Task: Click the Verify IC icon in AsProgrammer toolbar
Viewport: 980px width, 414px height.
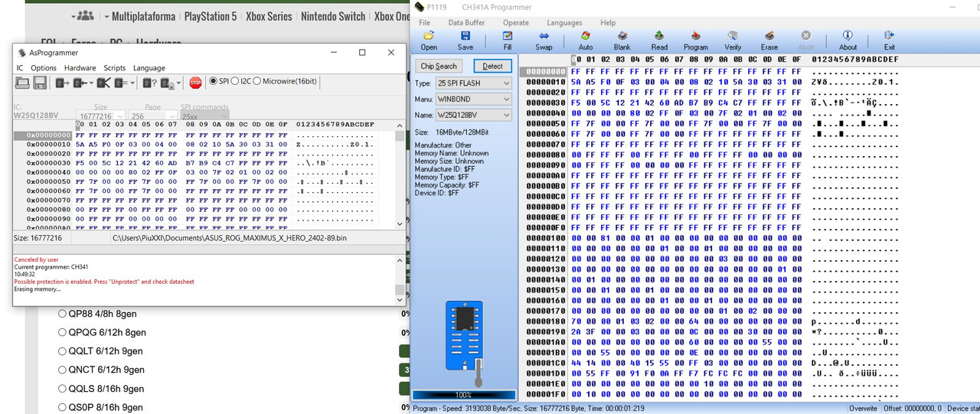Action: pos(121,83)
